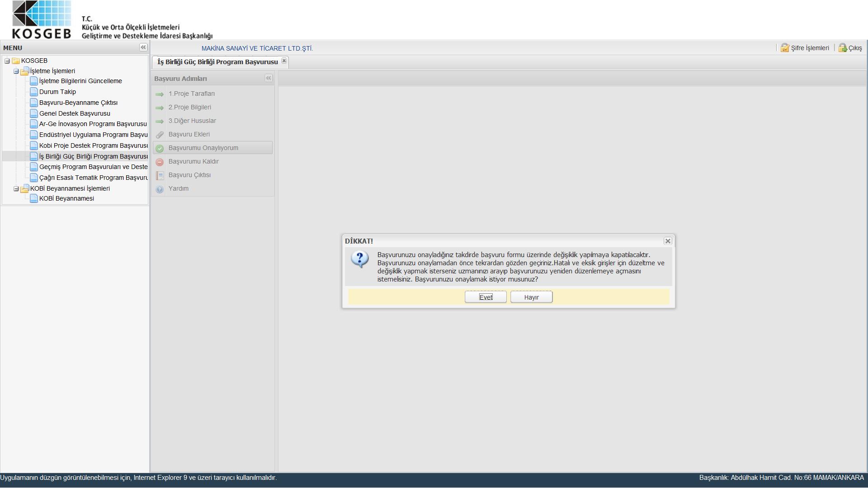Open Başvuru Çıktısı menu item

pos(189,174)
